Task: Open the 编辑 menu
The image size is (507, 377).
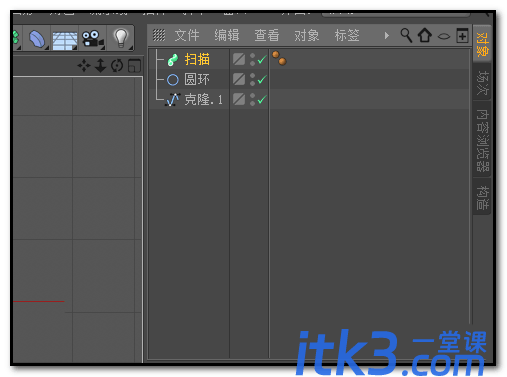Action: pyautogui.click(x=227, y=35)
